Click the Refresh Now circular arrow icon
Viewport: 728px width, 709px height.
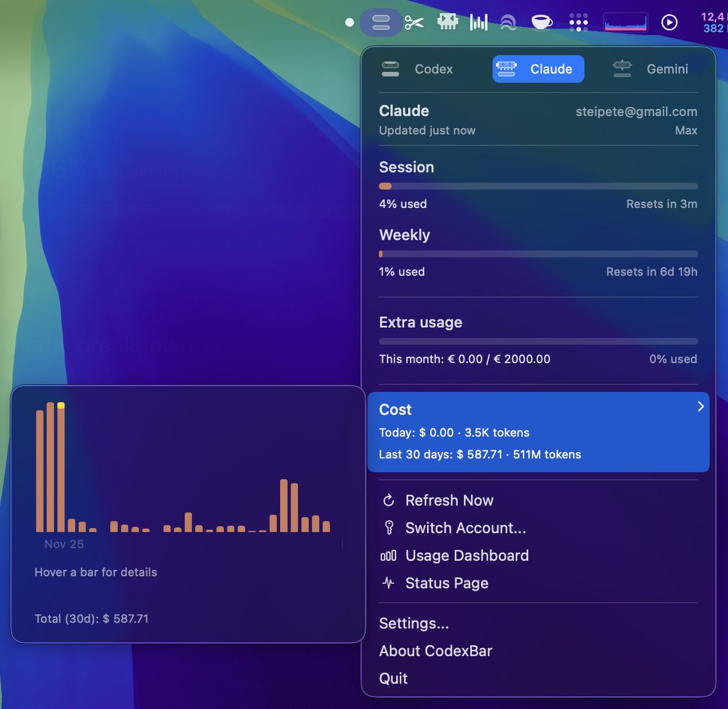point(389,500)
